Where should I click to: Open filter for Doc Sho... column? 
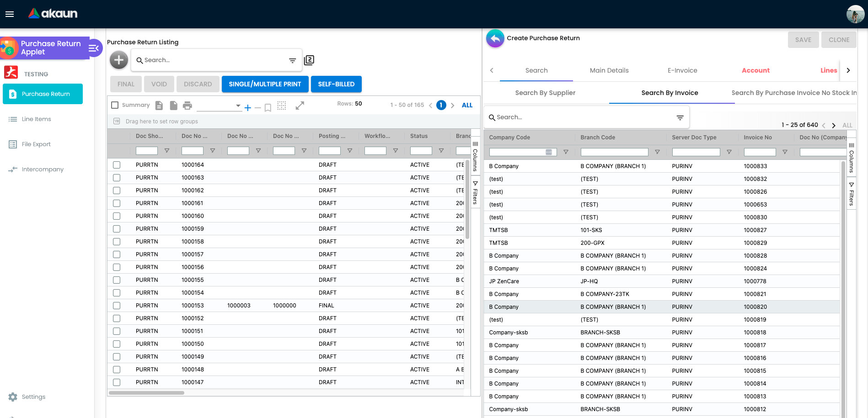(x=167, y=151)
